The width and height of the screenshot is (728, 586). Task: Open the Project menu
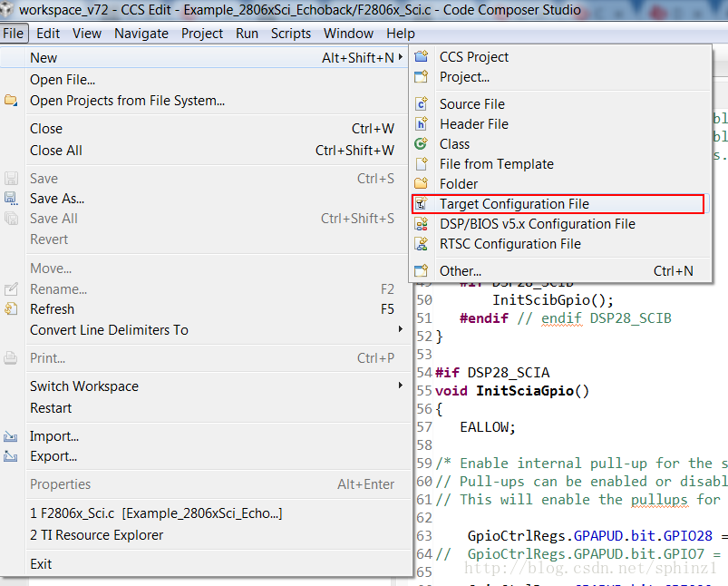202,34
